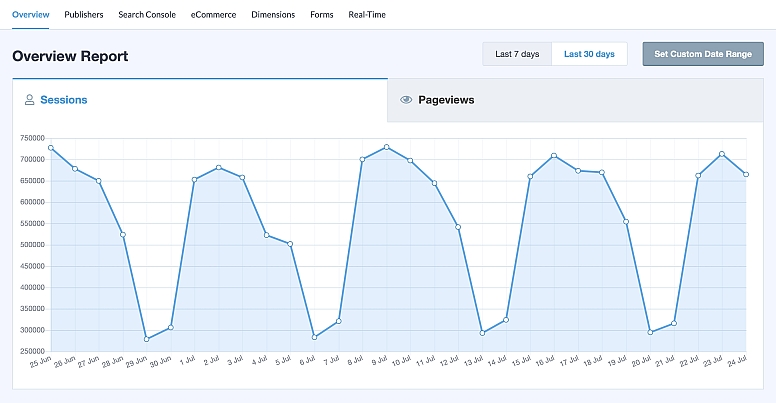Click the 8 Jul data point

[x=362, y=159]
